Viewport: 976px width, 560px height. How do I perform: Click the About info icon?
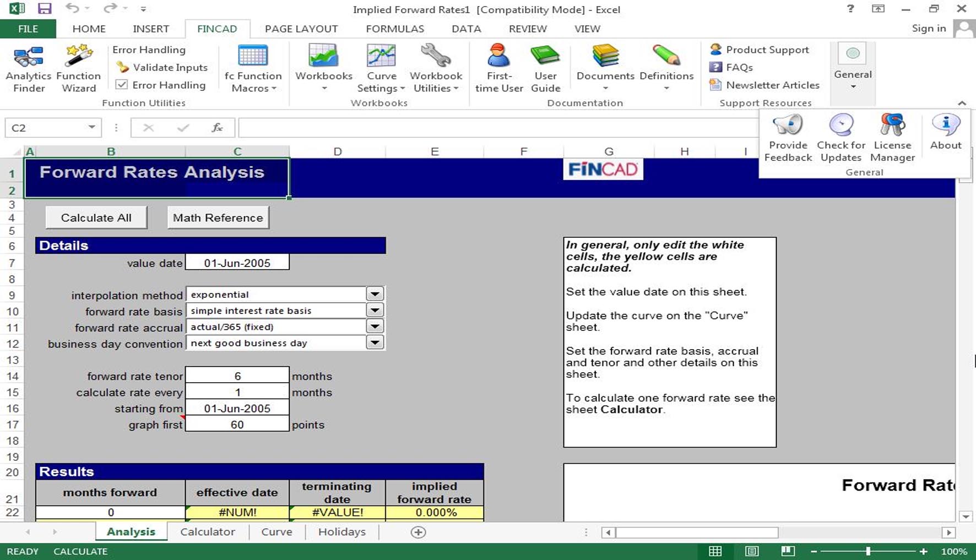(946, 132)
